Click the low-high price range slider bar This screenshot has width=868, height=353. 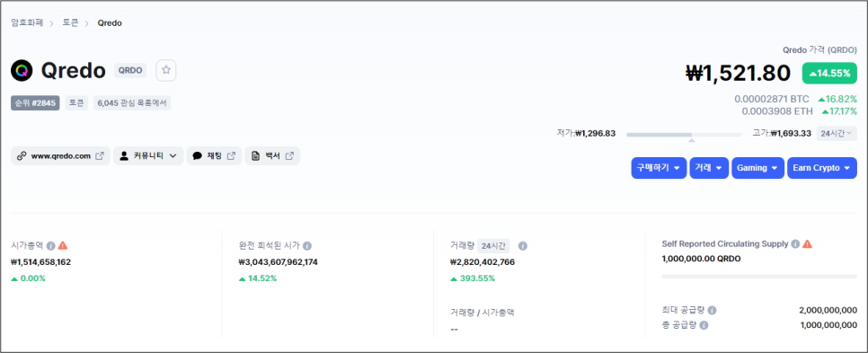click(x=684, y=135)
